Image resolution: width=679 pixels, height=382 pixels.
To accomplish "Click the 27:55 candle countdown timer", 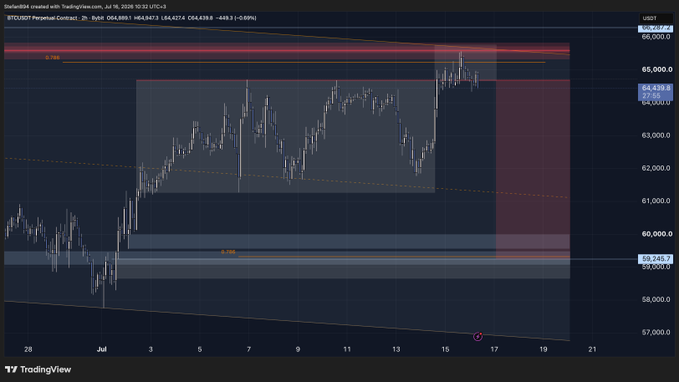I will click(651, 96).
